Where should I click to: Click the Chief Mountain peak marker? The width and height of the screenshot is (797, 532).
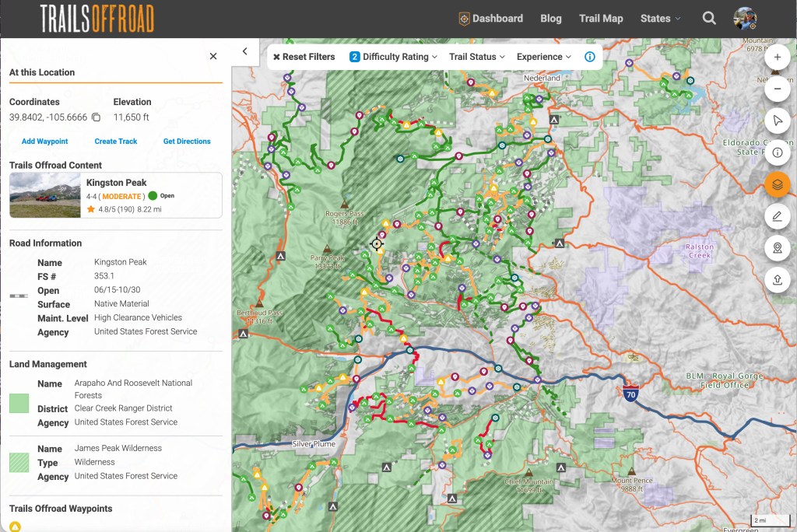529,472
